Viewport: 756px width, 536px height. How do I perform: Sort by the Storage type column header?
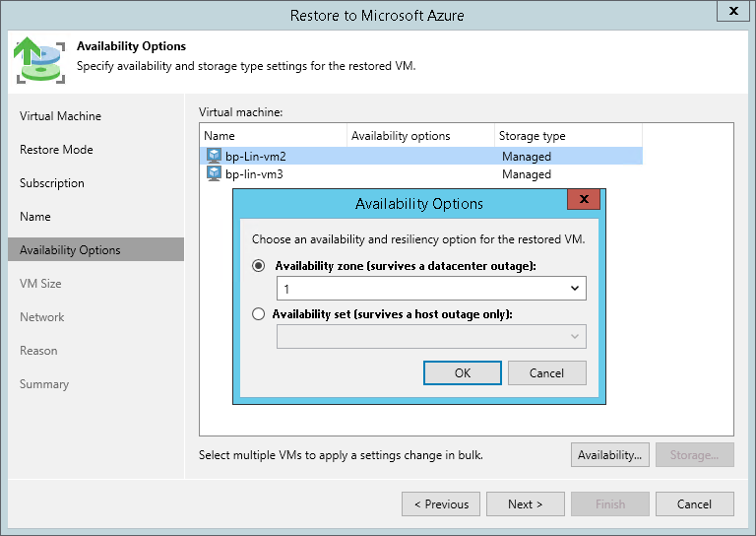click(x=568, y=136)
